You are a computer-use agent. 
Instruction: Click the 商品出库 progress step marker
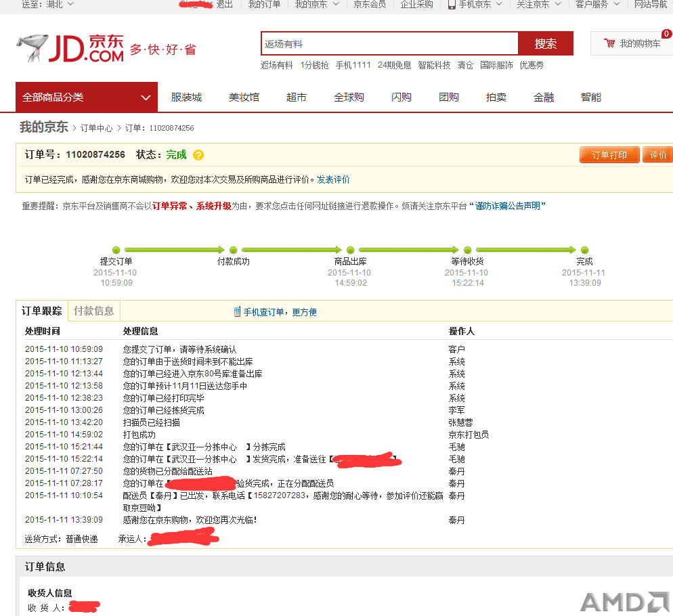pyautogui.click(x=351, y=250)
